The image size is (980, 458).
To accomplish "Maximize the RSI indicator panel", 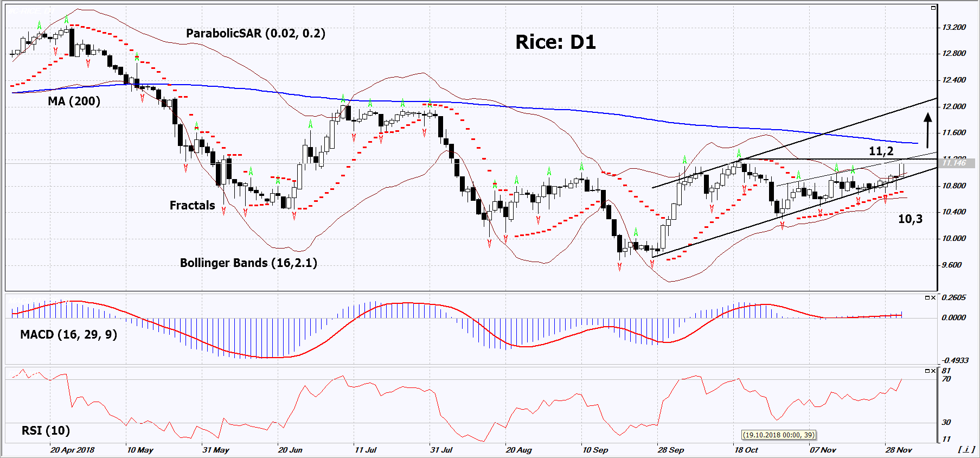I will click(927, 371).
